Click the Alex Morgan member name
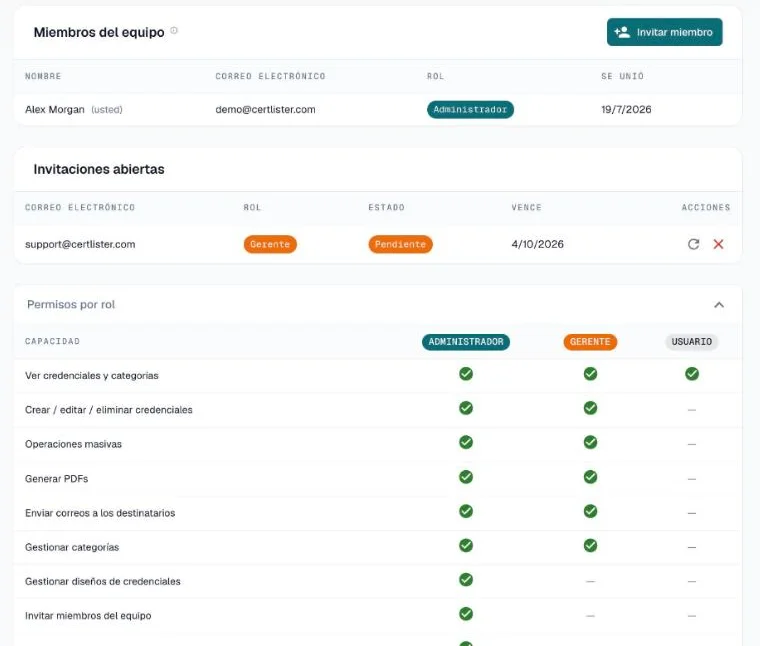Screen dimensions: 760x646 pyautogui.click(x=55, y=110)
